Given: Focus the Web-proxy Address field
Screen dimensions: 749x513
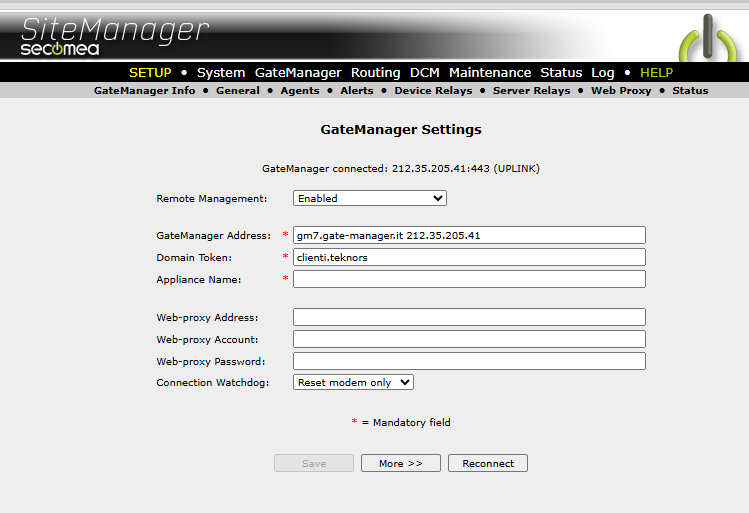Looking at the screenshot, I should [x=469, y=317].
